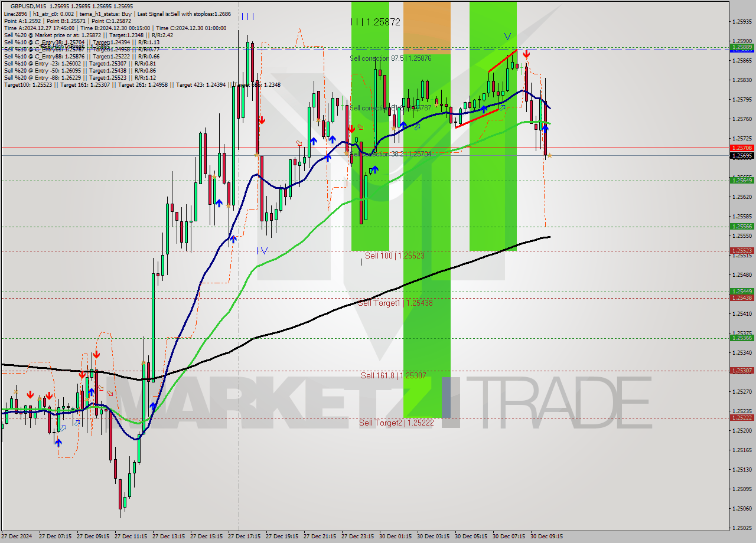Click the red 1.25222 price axis tag
756x543 pixels.
click(x=742, y=418)
